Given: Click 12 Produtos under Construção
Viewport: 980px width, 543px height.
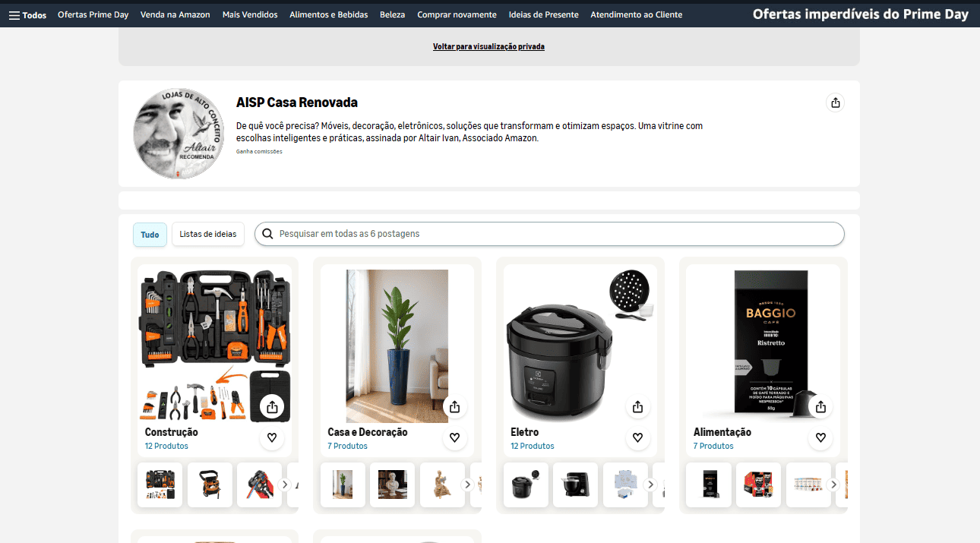Looking at the screenshot, I should (x=166, y=446).
